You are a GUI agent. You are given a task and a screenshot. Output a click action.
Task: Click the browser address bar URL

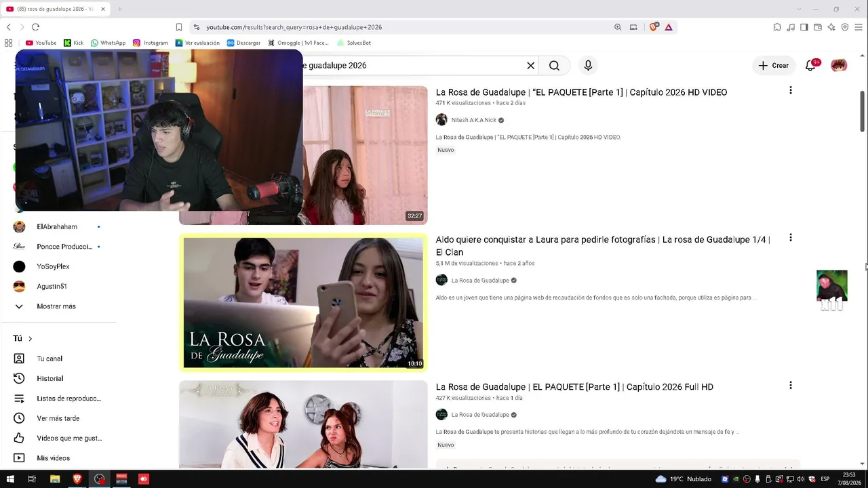coord(294,27)
